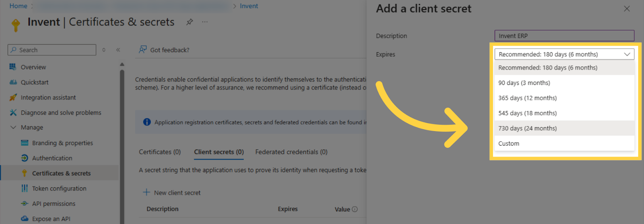644x224 pixels.
Task: Open Overview in the sidebar
Action: (33, 67)
